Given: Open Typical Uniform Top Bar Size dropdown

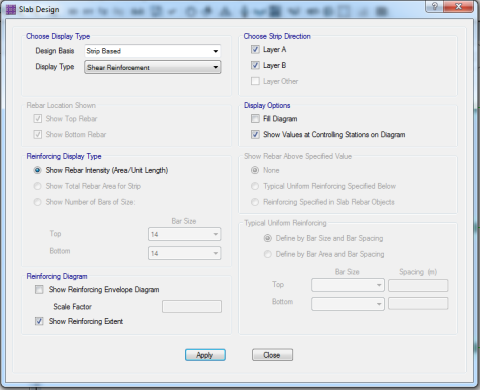Looking at the screenshot, I should point(348,285).
